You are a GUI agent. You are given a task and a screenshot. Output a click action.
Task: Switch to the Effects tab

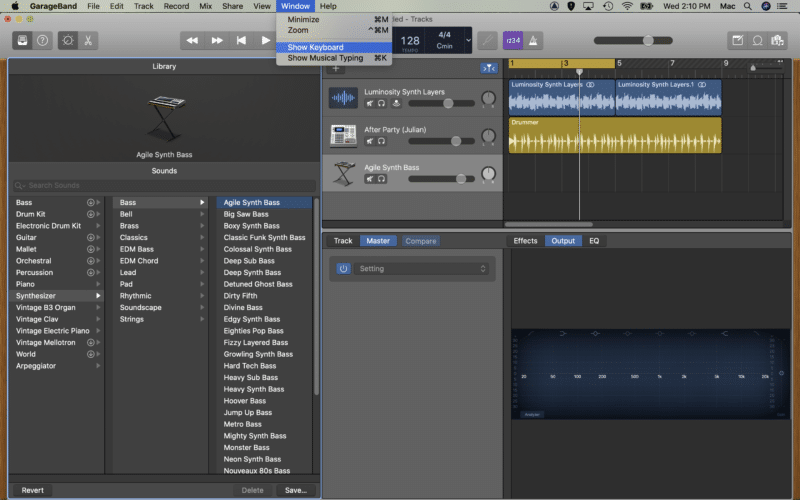pos(525,241)
